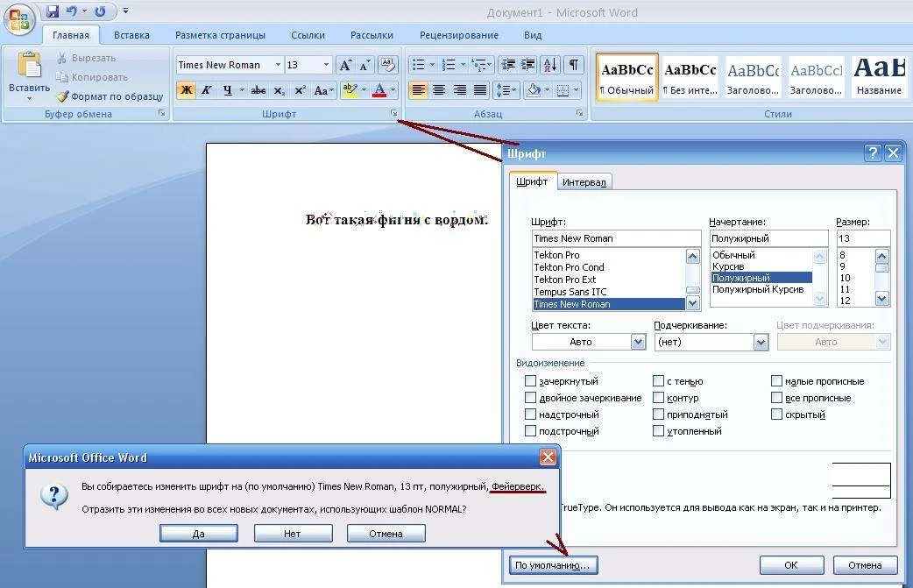
Task: Increase indent in paragraph group
Action: [528, 65]
